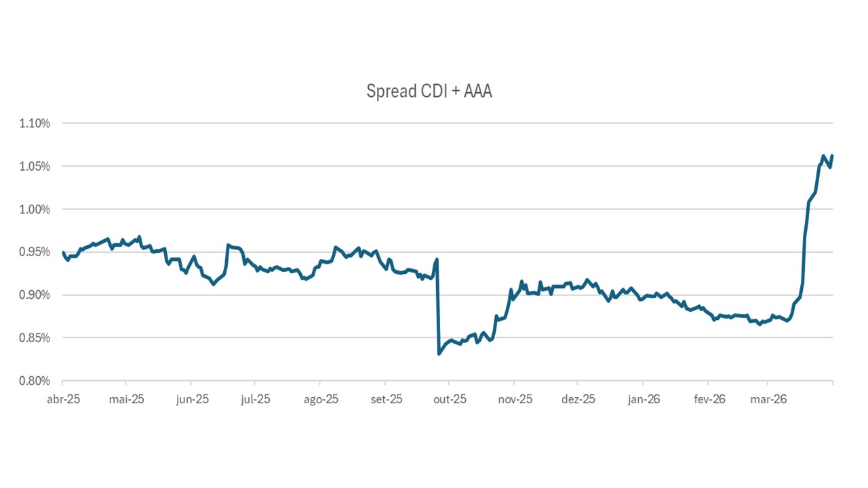Image resolution: width=868 pixels, height=488 pixels.
Task: Select the jul-25 x-axis label
Action: tap(256, 399)
